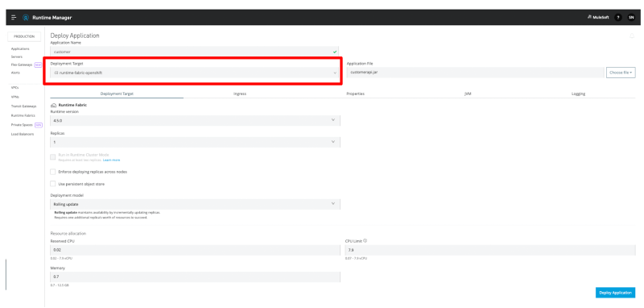
Task: Click the green checkmark in Application Name
Action: point(335,52)
